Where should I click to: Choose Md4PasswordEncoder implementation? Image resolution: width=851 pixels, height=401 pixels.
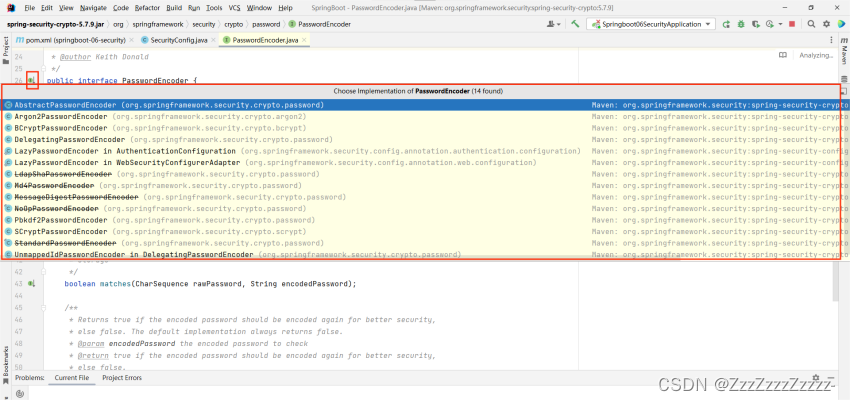coord(426,186)
